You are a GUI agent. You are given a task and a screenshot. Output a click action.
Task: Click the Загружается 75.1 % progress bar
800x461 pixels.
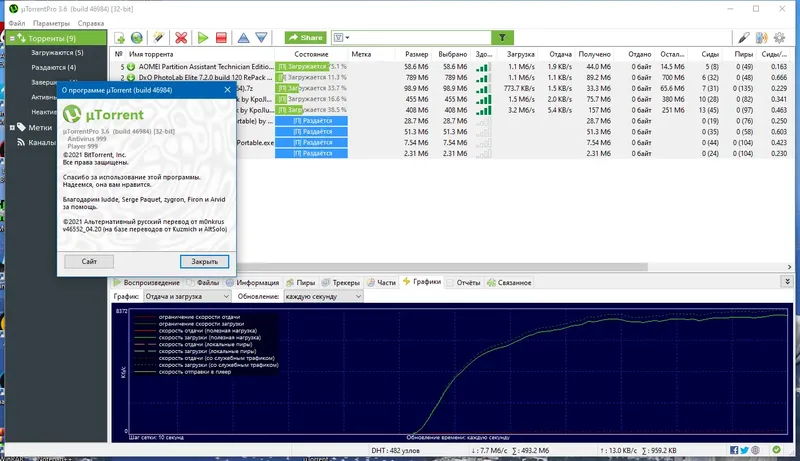311,67
